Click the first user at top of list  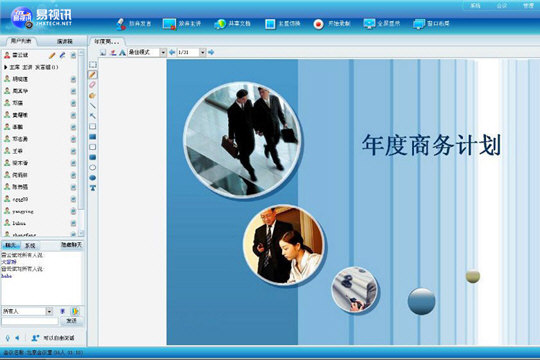pos(20,55)
